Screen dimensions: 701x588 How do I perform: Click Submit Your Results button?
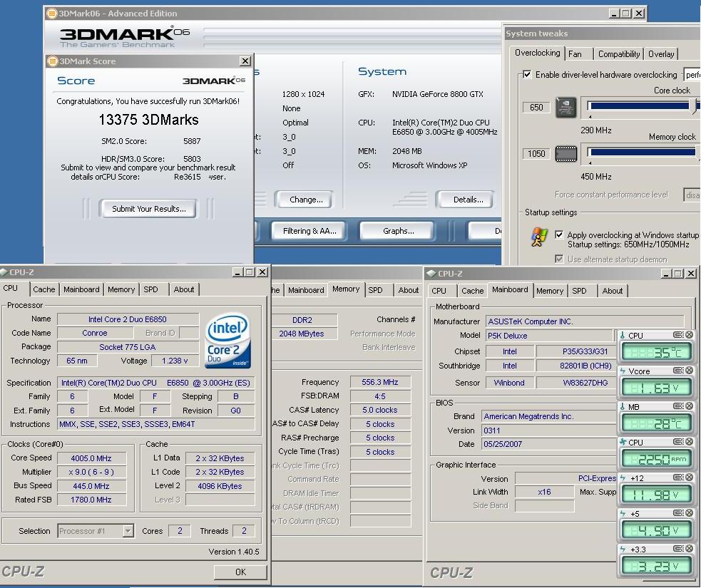point(149,209)
